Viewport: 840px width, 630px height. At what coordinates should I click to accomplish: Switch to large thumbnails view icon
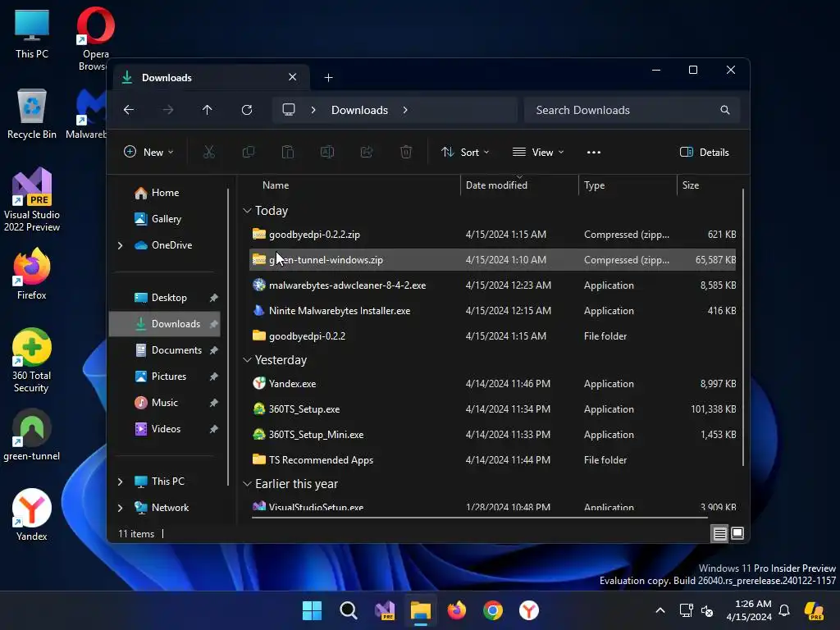(x=737, y=533)
